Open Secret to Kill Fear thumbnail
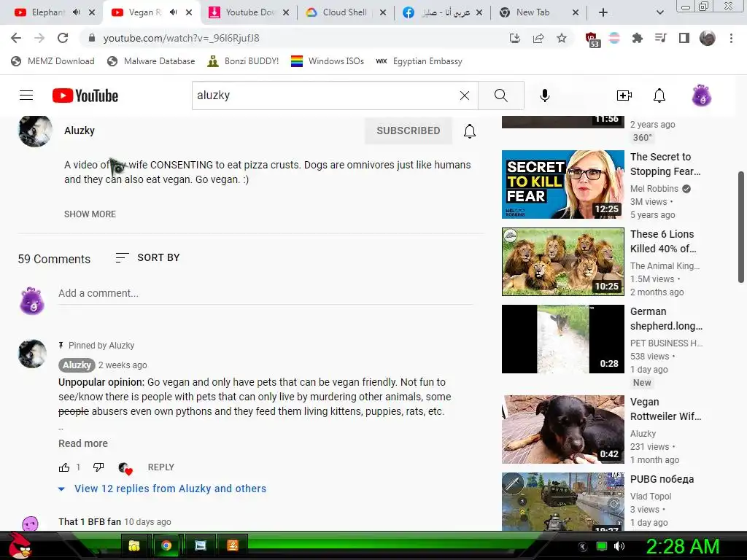This screenshot has width=747, height=560. point(562,184)
